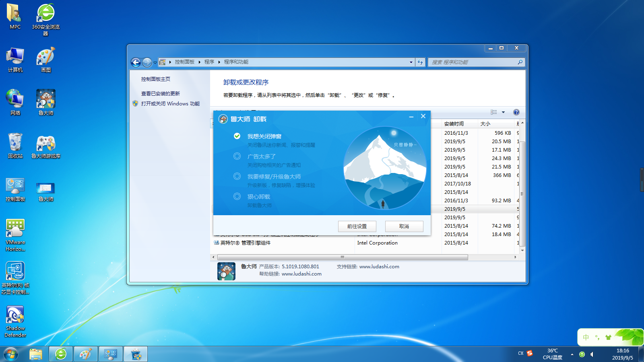Viewport: 644px width, 362px height.
Task: Open VMware Horizon desktop icon
Action: coord(15,235)
